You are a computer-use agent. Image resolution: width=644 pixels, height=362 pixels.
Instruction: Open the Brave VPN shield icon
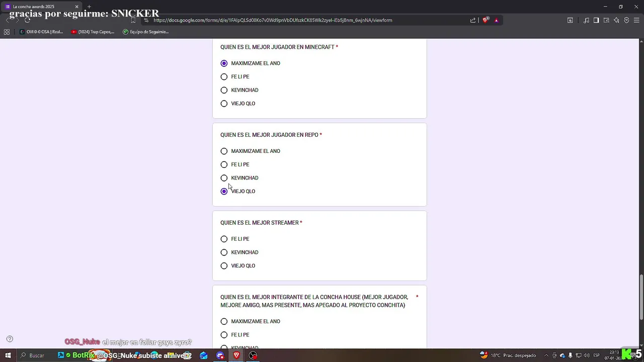coord(626,20)
